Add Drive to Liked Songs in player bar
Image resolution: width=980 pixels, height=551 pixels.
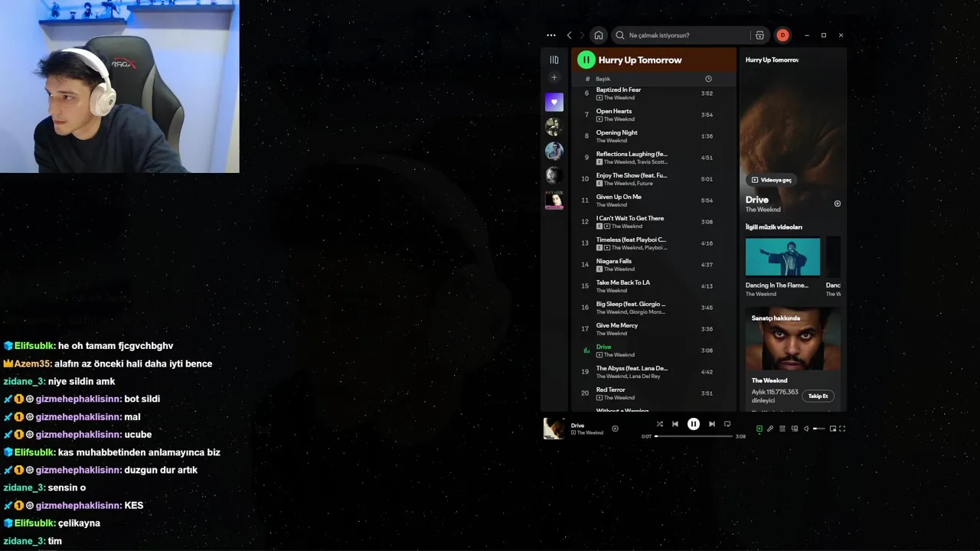pos(615,429)
